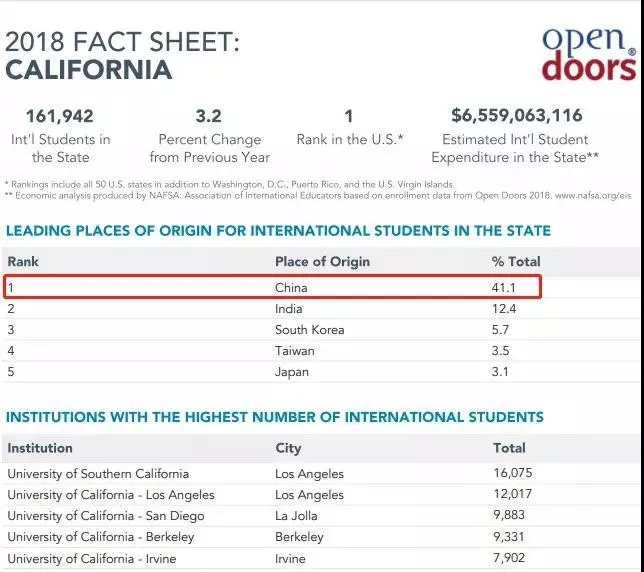Click the 16,075 total value
Screen dimensions: 644x572
pyautogui.click(x=513, y=473)
